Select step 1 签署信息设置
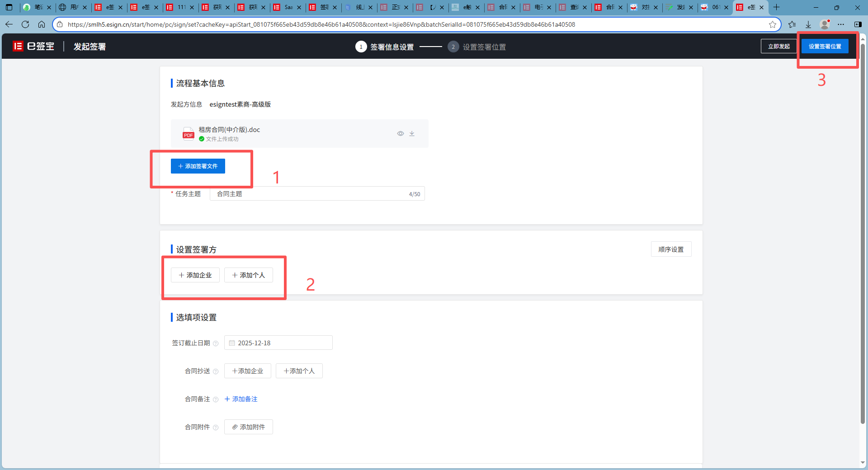868x470 pixels. coord(385,47)
